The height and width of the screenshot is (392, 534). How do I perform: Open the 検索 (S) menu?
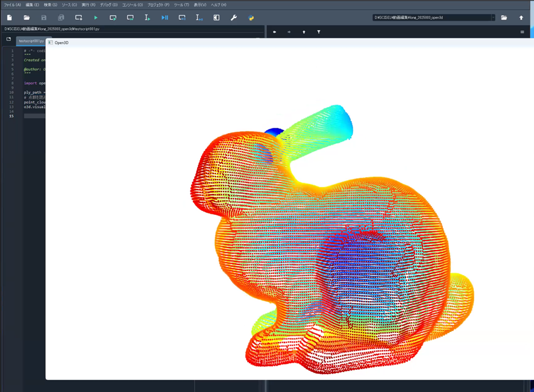[x=51, y=5]
